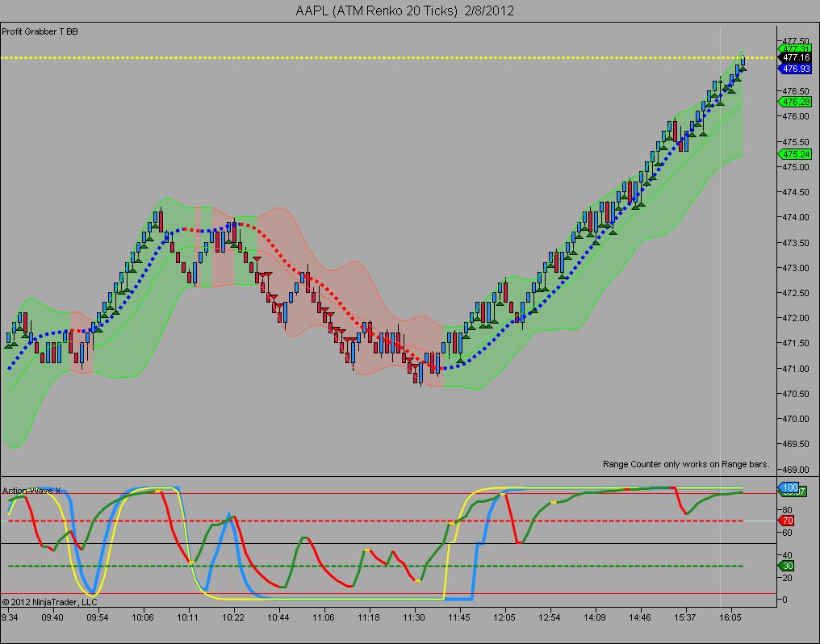Click the 11:30 time axis label
This screenshot has width=820, height=644.
coord(414,618)
